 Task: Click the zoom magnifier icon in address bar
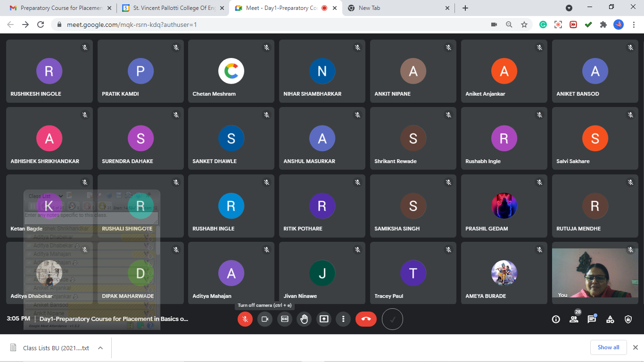click(509, 25)
